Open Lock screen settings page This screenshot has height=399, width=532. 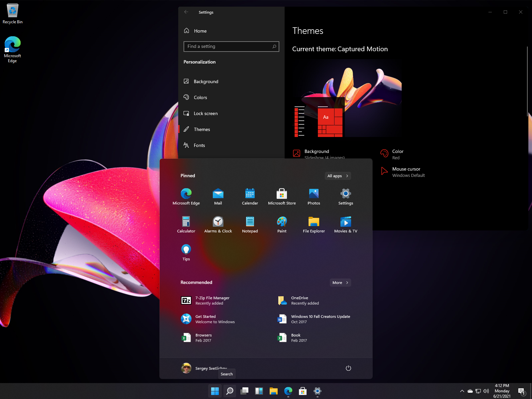coord(231,113)
